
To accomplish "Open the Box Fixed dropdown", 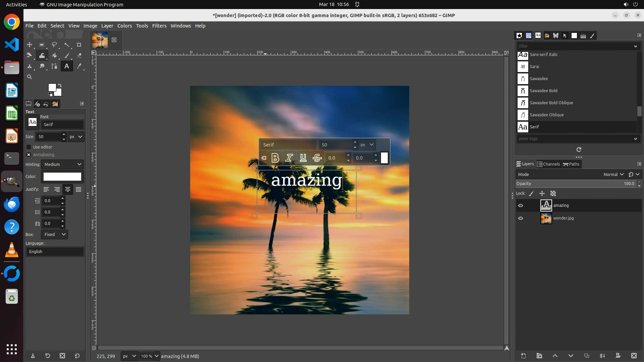I will (x=55, y=235).
